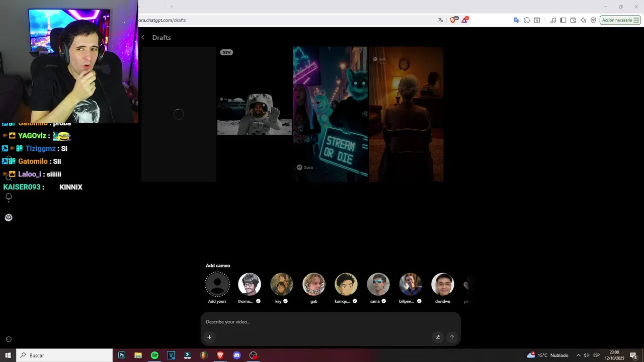
Task: Switch ESP keyboard language indicator
Action: coord(596,355)
